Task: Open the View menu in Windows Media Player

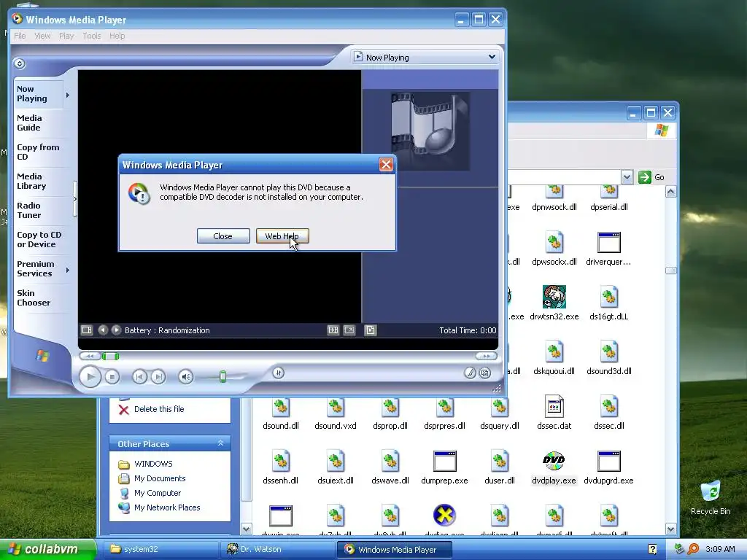Action: [x=42, y=36]
